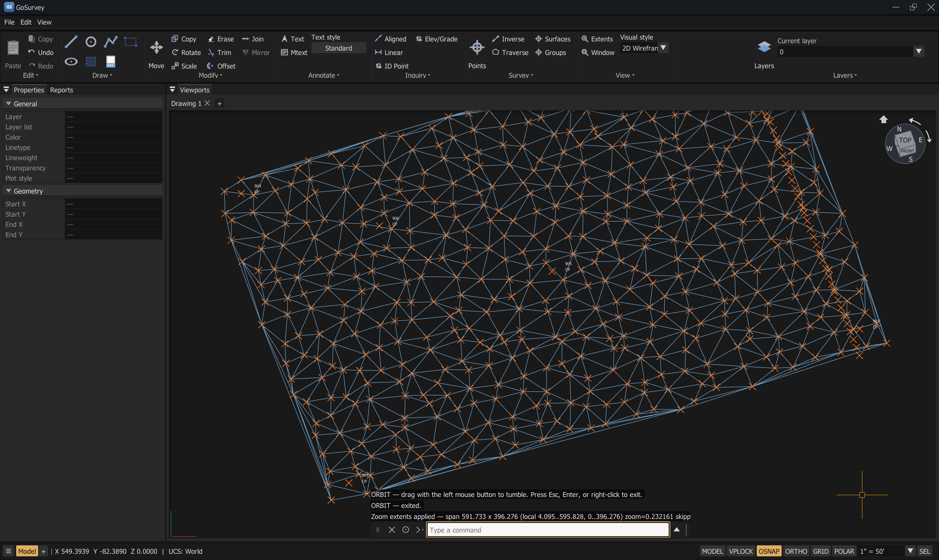Open the View menu
The image size is (939, 560).
tap(44, 22)
